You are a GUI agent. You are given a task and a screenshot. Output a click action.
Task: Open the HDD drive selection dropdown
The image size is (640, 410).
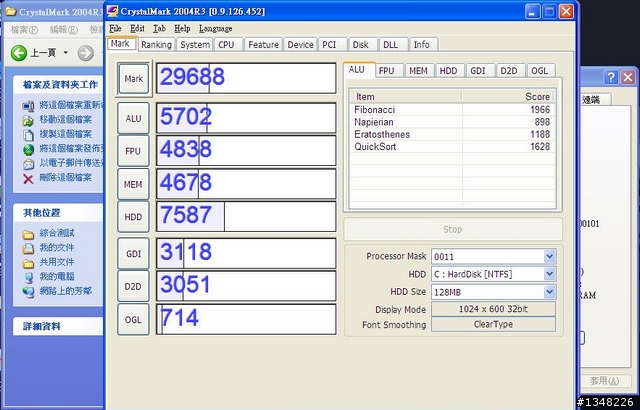(x=549, y=274)
